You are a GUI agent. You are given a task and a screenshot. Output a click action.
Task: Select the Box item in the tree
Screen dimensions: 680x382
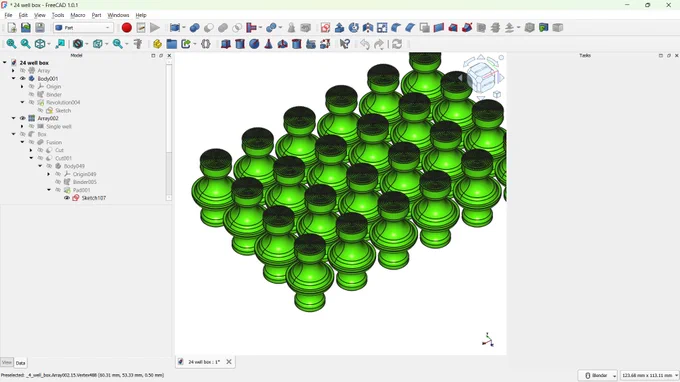(42, 134)
